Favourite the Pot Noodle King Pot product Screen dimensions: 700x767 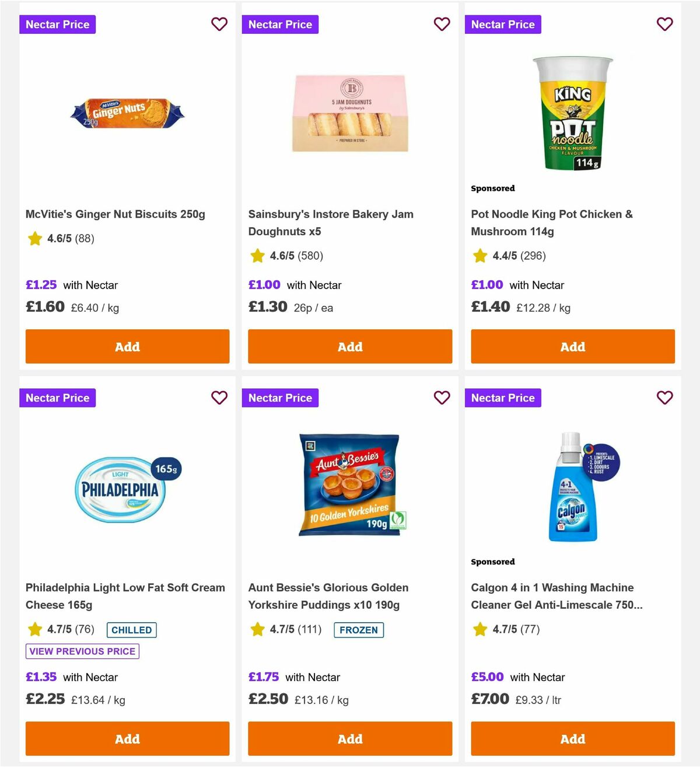pyautogui.click(x=665, y=24)
